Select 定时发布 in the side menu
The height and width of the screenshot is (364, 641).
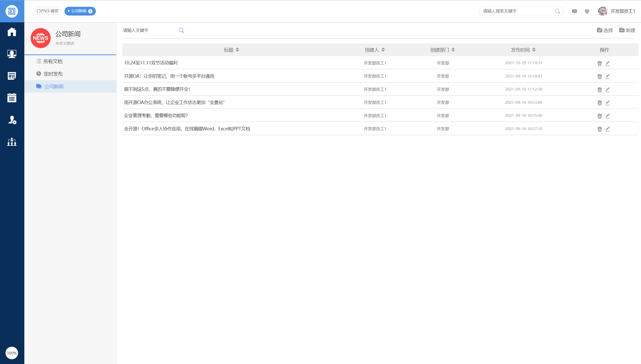click(x=53, y=74)
